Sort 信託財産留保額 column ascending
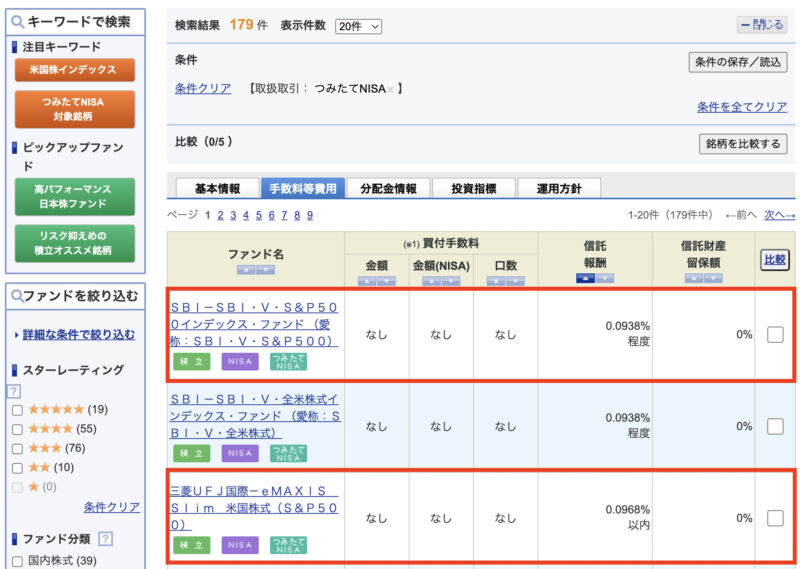 pyautogui.click(x=694, y=278)
